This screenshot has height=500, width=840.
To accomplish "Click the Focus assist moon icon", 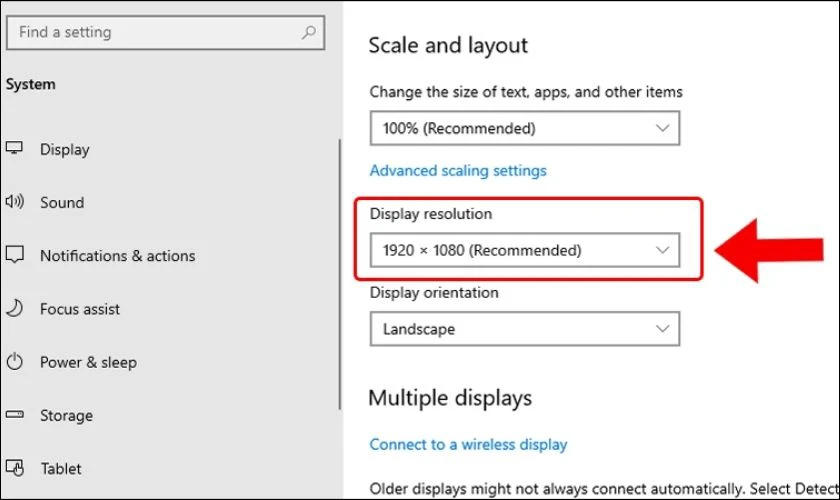I will click(x=14, y=308).
